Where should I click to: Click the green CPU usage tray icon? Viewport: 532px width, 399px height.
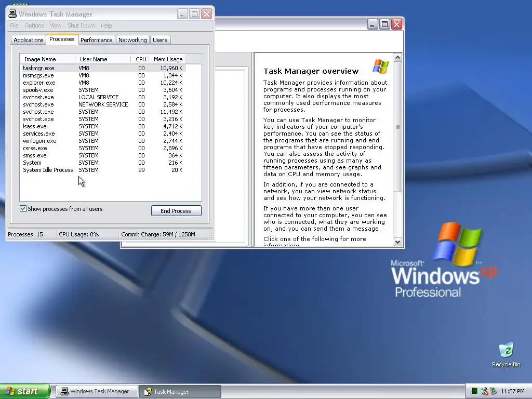[x=475, y=391]
